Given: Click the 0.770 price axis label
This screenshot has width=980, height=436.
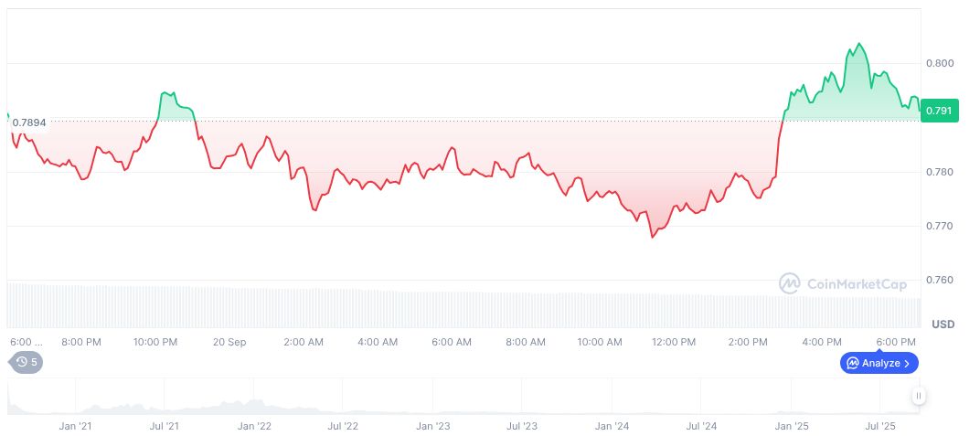Looking at the screenshot, I should [939, 226].
